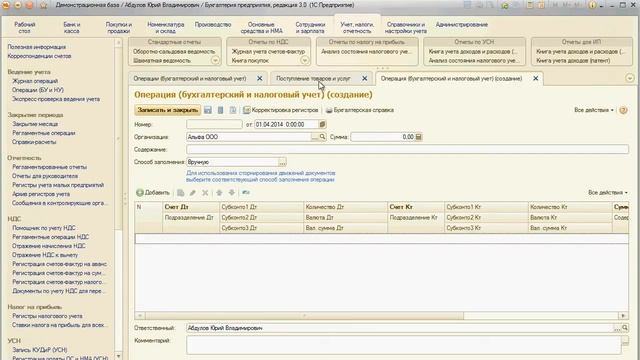640x360 pixels.
Task: Save the operation with the diskette icon
Action: [x=208, y=110]
